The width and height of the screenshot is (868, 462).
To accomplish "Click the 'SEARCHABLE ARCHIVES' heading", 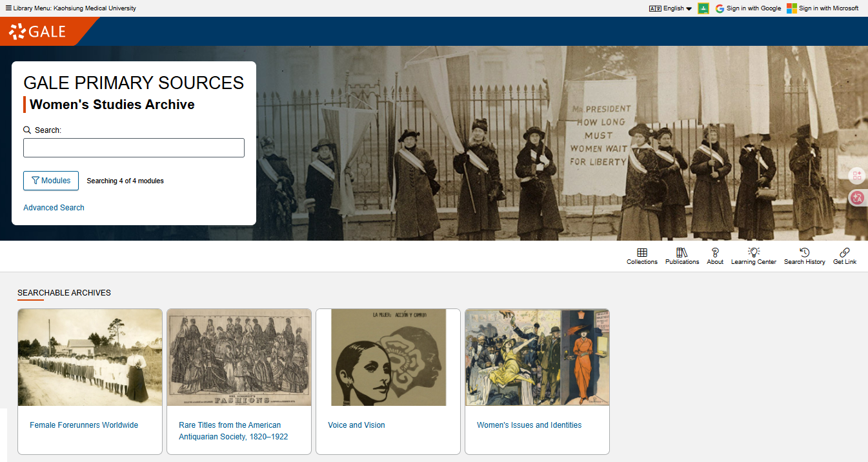I will click(x=64, y=293).
